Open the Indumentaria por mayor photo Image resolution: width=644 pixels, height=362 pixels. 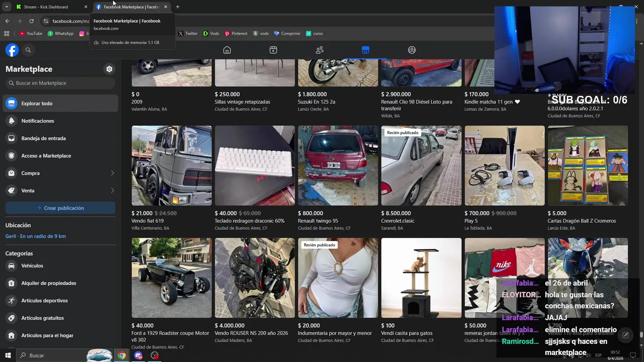click(x=338, y=278)
